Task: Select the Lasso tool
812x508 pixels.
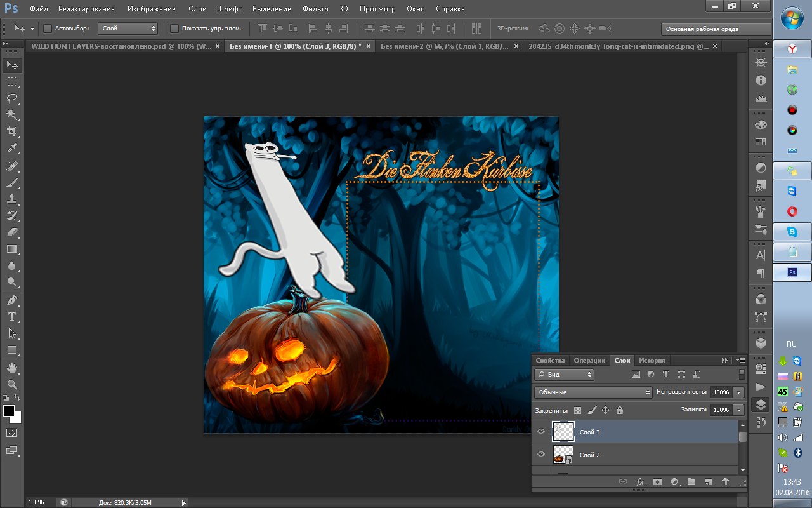Action: 12,98
